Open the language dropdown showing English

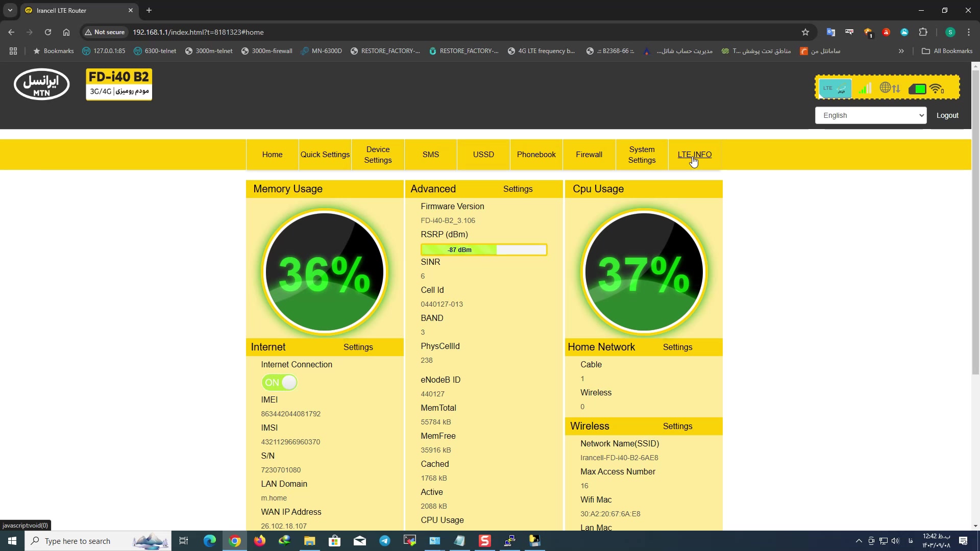click(x=871, y=115)
